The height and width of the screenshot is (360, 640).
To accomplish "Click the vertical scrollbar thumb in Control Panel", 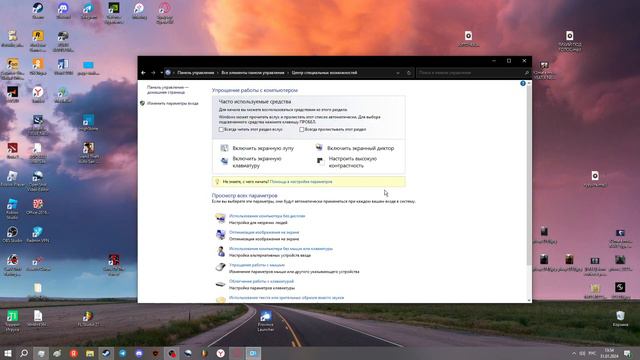I will point(529,176).
